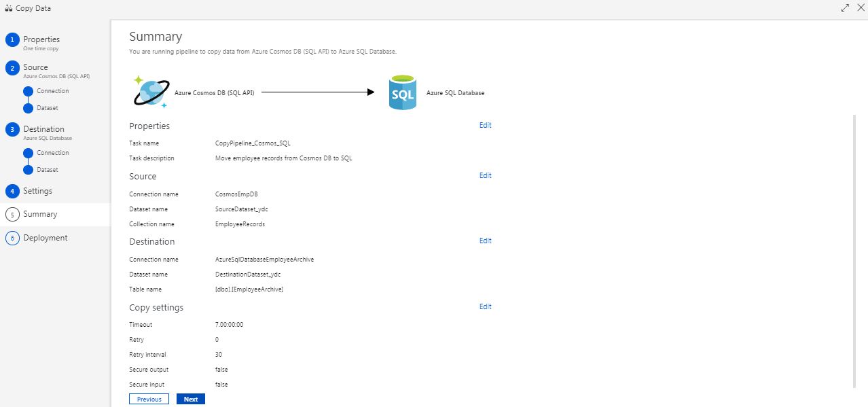
Task: Click the step 4 Settings circle
Action: coord(12,191)
